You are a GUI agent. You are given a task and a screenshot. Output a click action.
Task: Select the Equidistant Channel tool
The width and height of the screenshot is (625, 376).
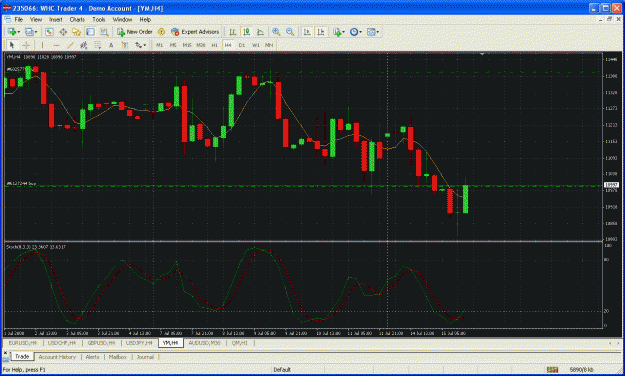coord(83,45)
